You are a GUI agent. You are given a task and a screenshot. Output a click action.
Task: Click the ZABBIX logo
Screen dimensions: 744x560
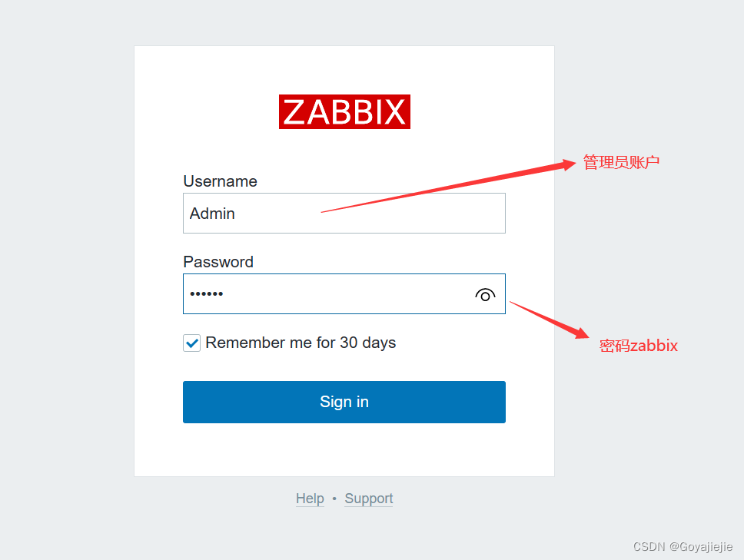click(344, 111)
